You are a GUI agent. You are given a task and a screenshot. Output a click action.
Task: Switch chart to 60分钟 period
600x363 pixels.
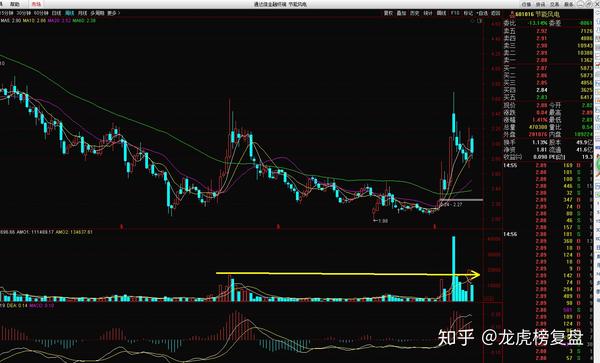[41, 13]
